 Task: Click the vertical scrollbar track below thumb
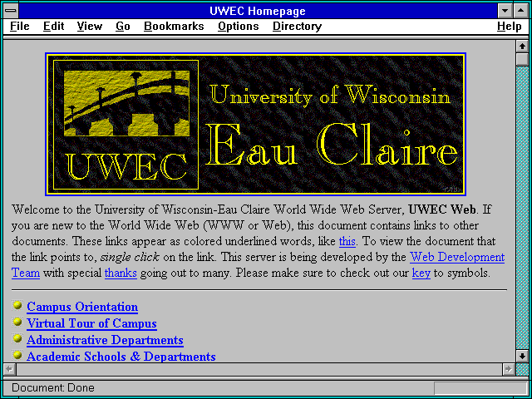click(522, 208)
